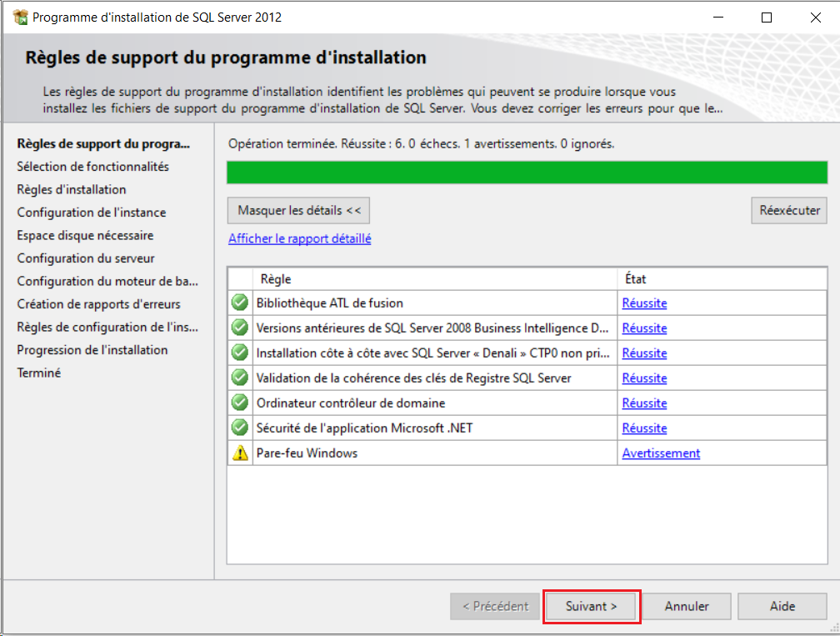Select Configuration du serveur step
The height and width of the screenshot is (636, 840).
[86, 258]
